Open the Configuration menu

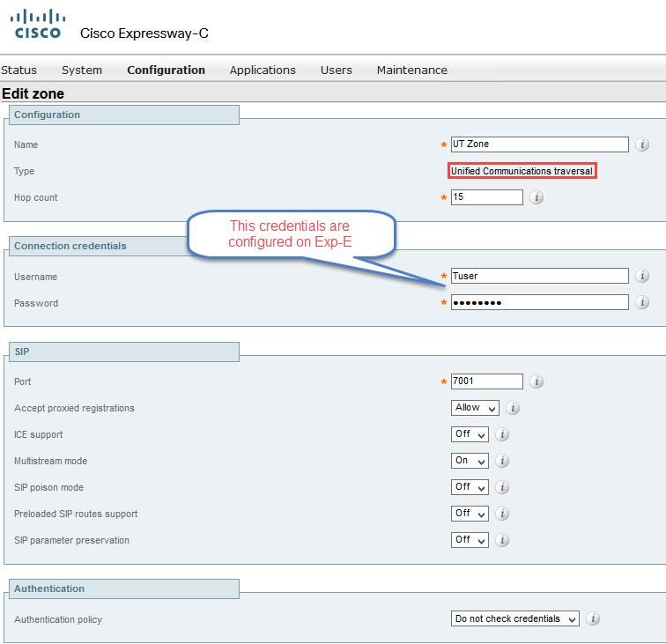166,70
